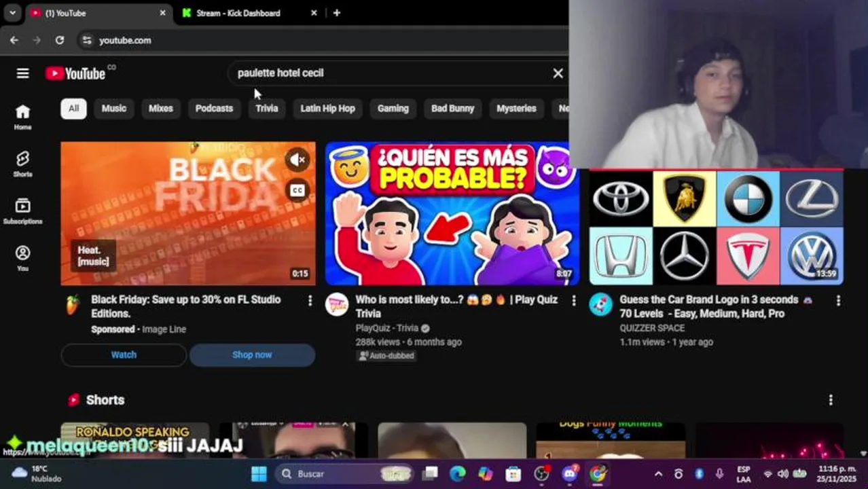
Task: Open the car brand logos video thumbnail
Action: [x=716, y=228]
